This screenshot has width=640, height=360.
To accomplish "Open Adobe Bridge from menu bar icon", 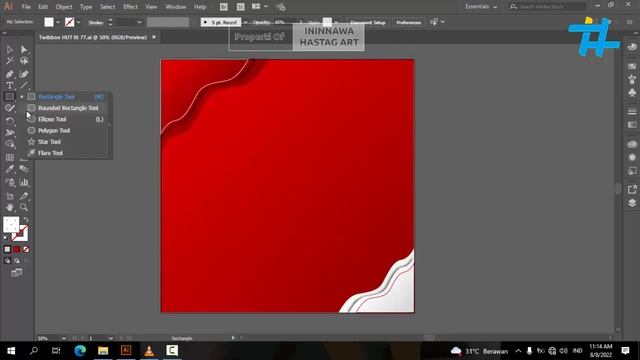I will (224, 7).
